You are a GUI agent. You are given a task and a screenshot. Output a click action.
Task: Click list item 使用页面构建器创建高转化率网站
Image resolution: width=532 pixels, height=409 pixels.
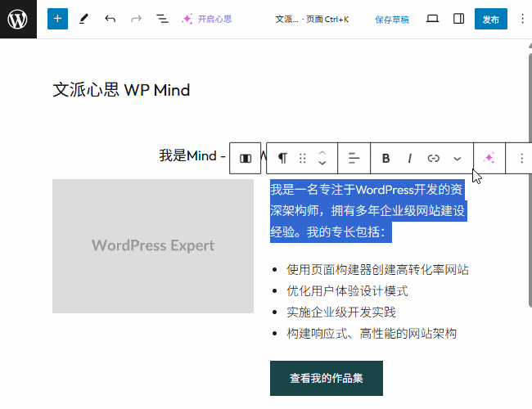coord(377,270)
